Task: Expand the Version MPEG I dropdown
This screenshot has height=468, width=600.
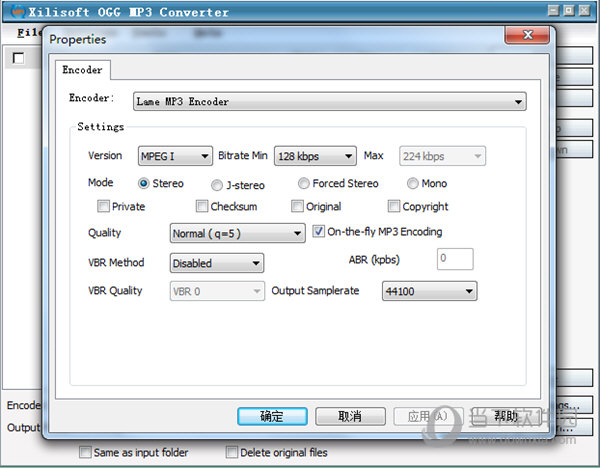Action: (x=175, y=156)
